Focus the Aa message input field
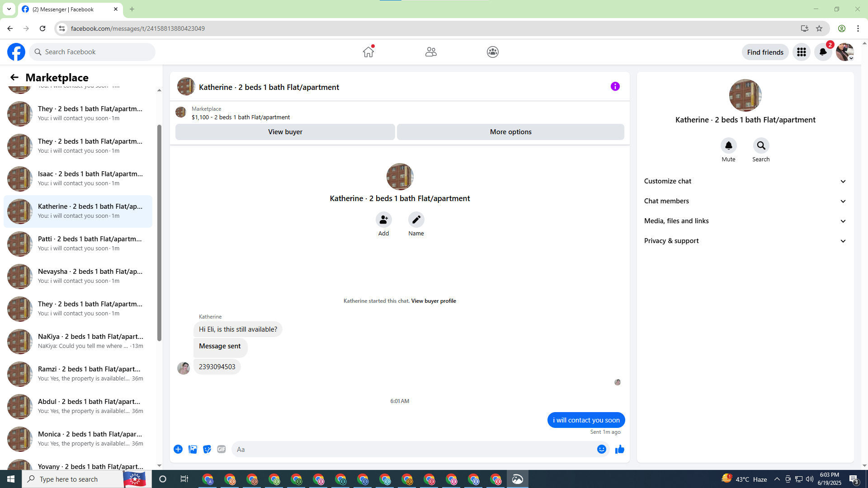Screen dimensions: 868x488 click(x=414, y=449)
